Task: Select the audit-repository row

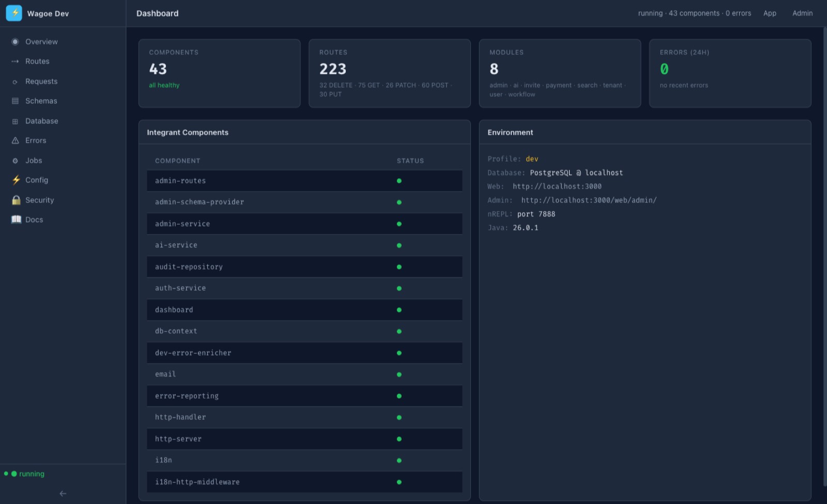Action: point(304,267)
